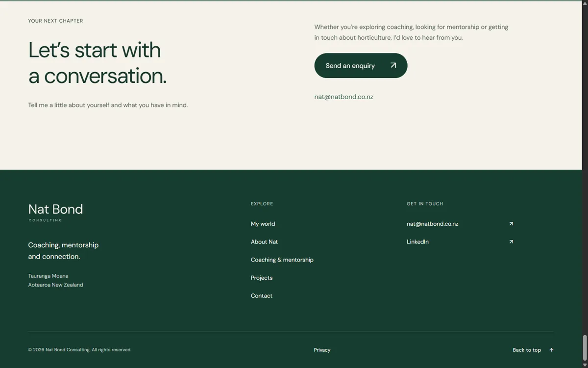Click the arrow icon in Send an enquiry button
The height and width of the screenshot is (368, 588).
[393, 65]
